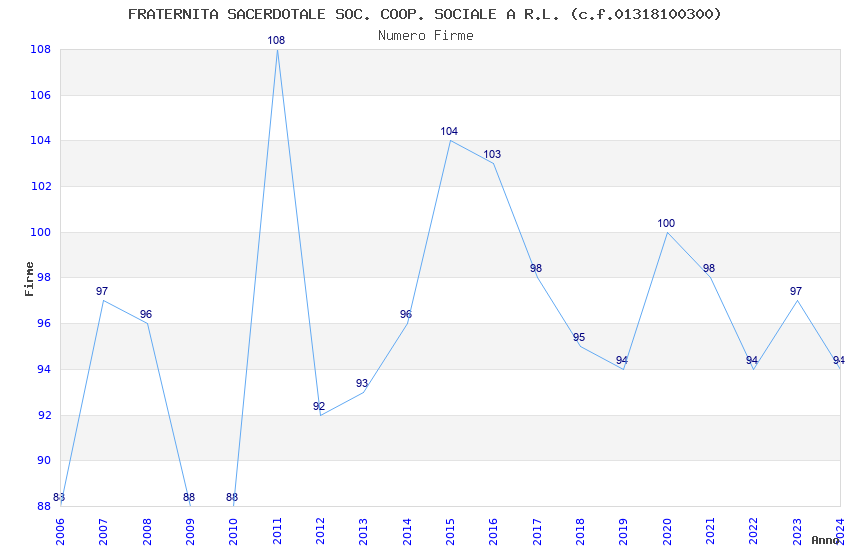The height and width of the screenshot is (550, 850).
Task: Click the peak data label 108 at 2011
Action: (x=276, y=40)
